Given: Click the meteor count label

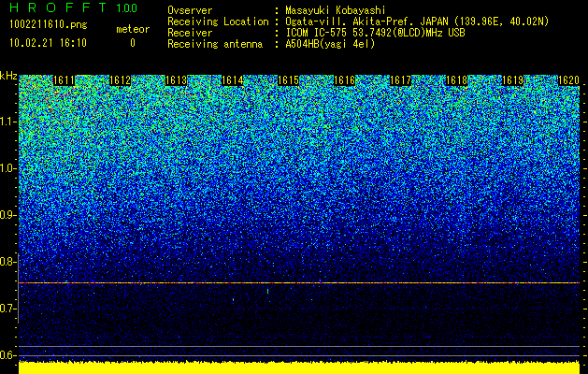Looking at the screenshot, I should [x=133, y=29].
